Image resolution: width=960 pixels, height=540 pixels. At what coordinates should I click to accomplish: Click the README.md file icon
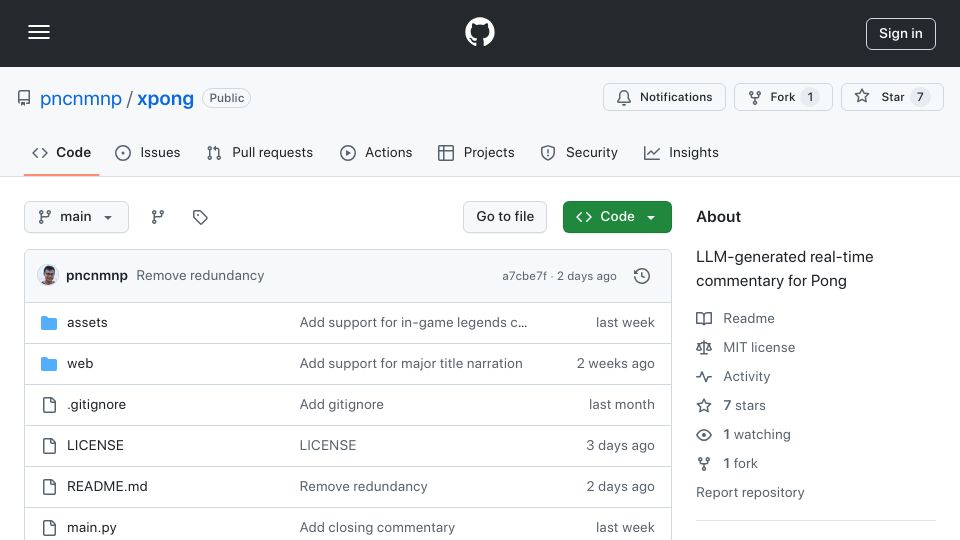click(49, 487)
